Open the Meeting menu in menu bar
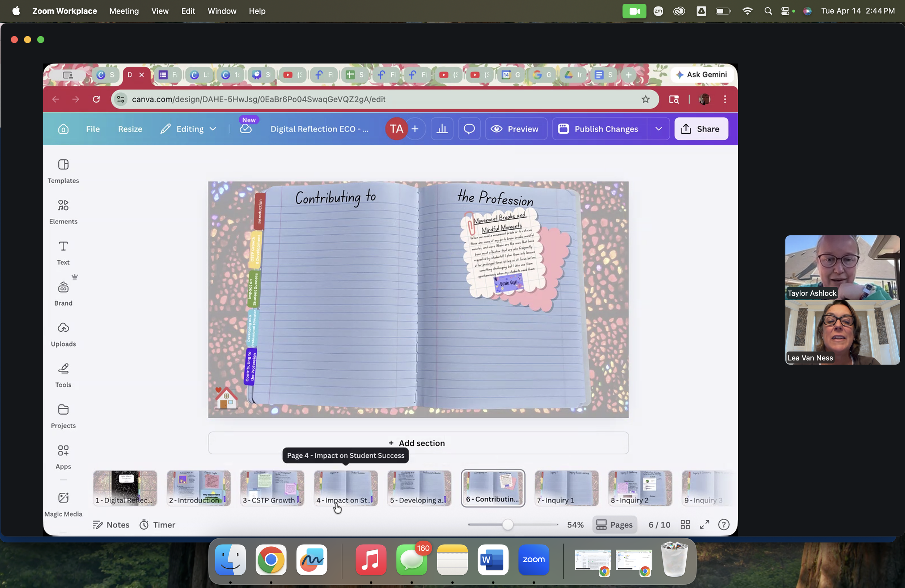The width and height of the screenshot is (905, 588). click(124, 11)
